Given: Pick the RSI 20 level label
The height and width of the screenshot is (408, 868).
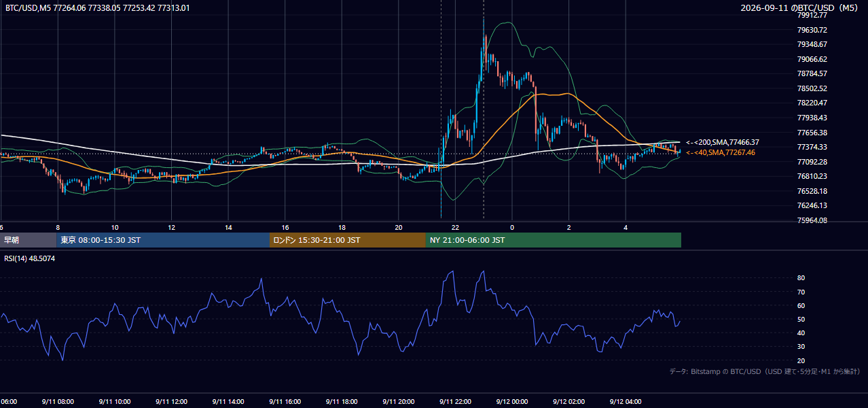Looking at the screenshot, I should 801,360.
